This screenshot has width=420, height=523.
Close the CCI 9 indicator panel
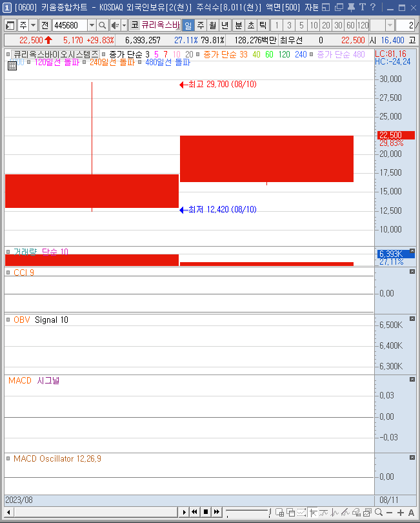pyautogui.click(x=412, y=271)
